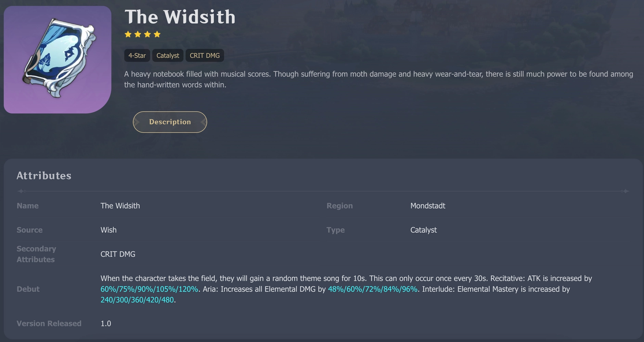Click the Secondary Attributes row label
This screenshot has width=644, height=342.
36,254
